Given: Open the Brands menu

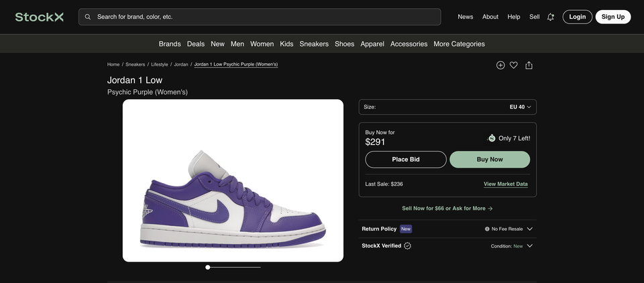Looking at the screenshot, I should pos(170,44).
